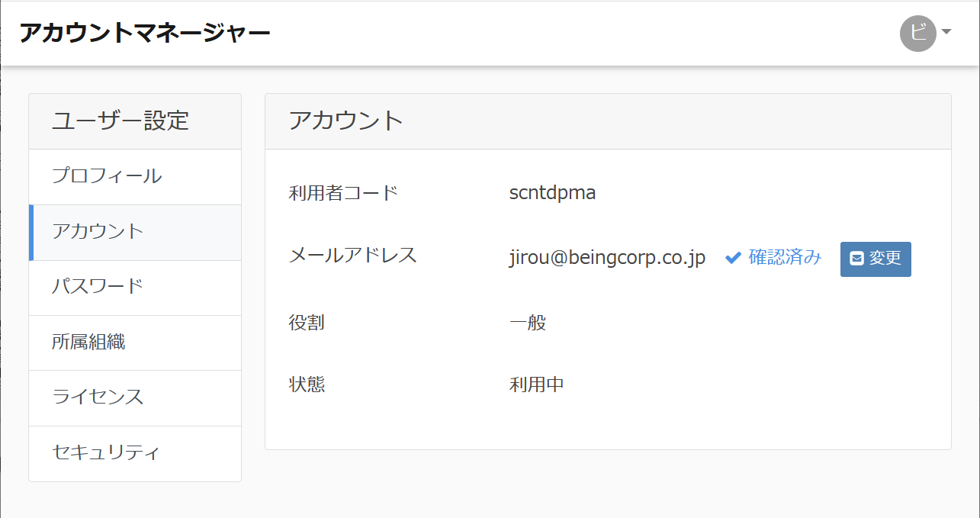The width and height of the screenshot is (980, 518).
Task: Click the user code value scntdpma
Action: point(552,193)
